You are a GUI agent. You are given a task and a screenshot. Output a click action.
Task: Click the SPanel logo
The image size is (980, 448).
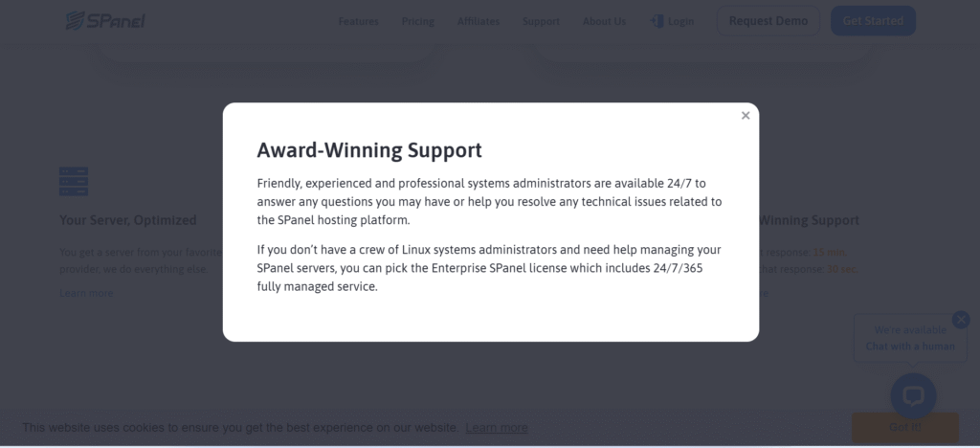click(105, 20)
